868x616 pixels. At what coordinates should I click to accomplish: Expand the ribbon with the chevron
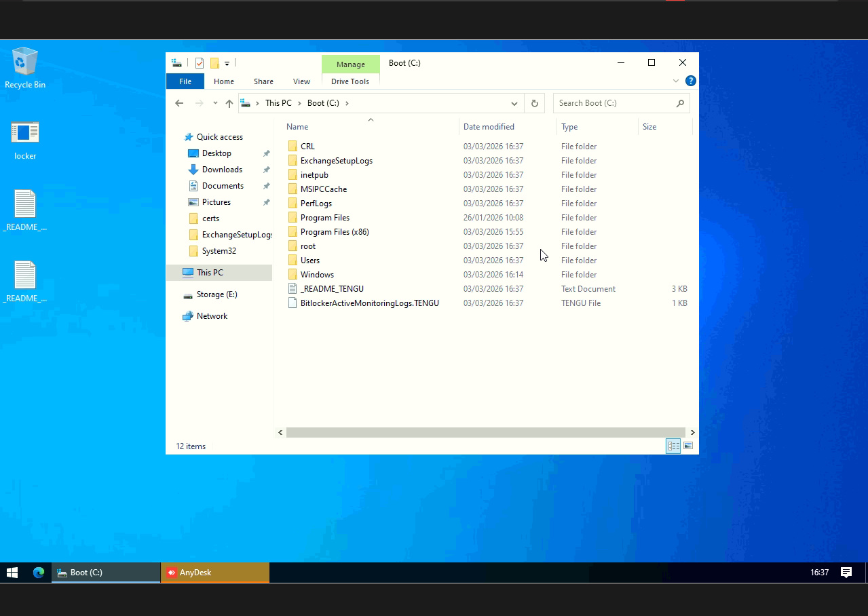676,81
